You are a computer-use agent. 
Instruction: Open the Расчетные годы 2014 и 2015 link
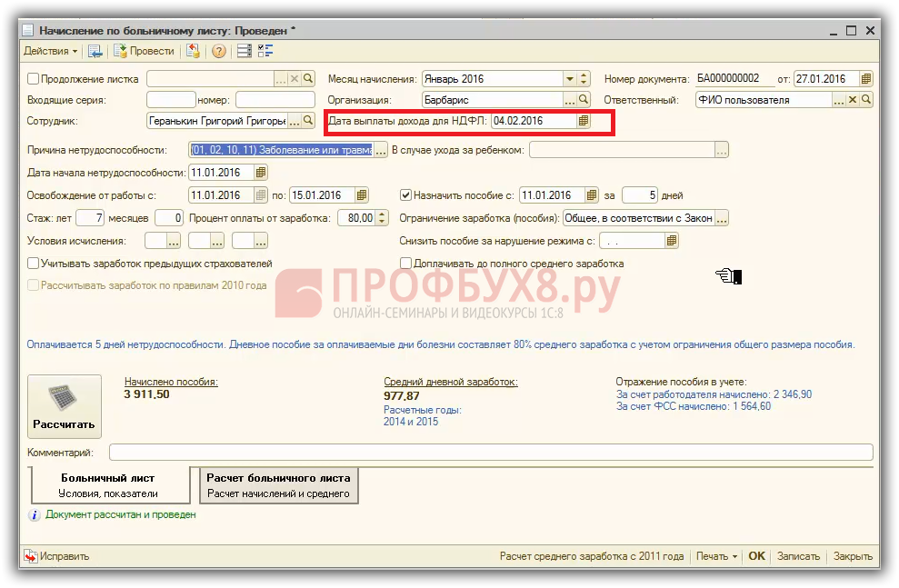click(x=422, y=416)
